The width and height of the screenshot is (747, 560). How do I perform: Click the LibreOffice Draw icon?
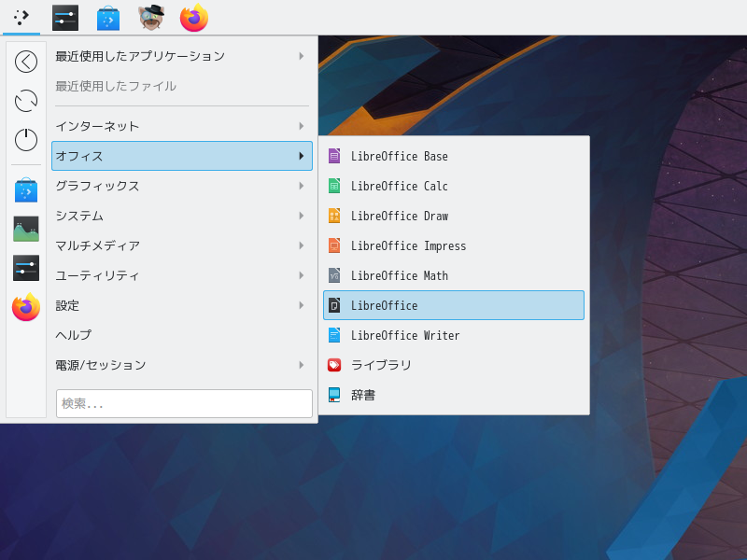tap(334, 216)
